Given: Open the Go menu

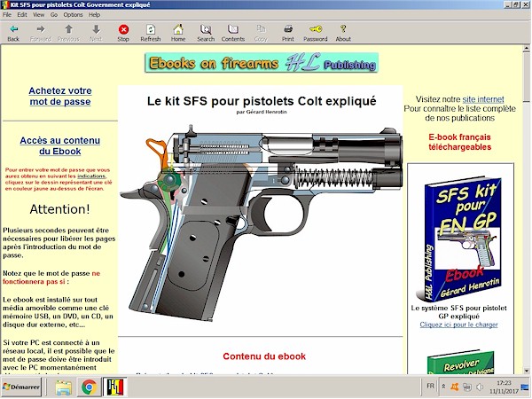Looking at the screenshot, I should 54,14.
